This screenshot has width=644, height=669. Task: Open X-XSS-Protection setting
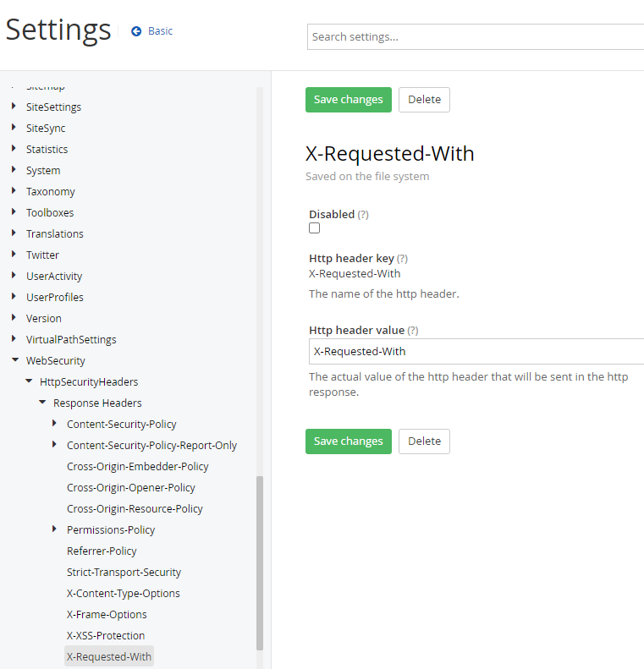(106, 636)
